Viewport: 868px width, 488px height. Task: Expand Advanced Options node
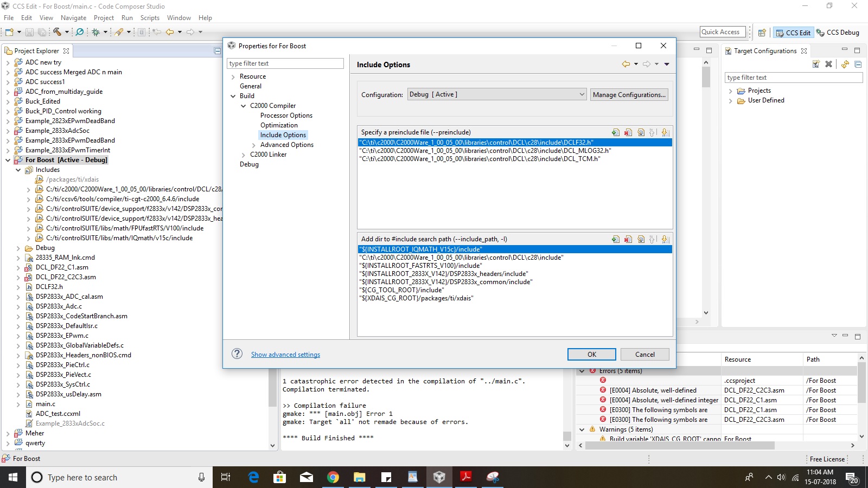pyautogui.click(x=253, y=145)
